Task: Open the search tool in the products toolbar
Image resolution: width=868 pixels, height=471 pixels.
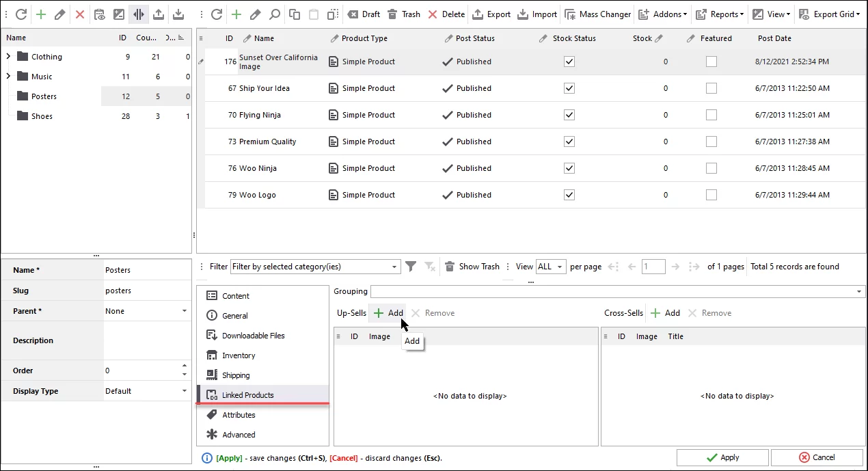Action: [274, 14]
